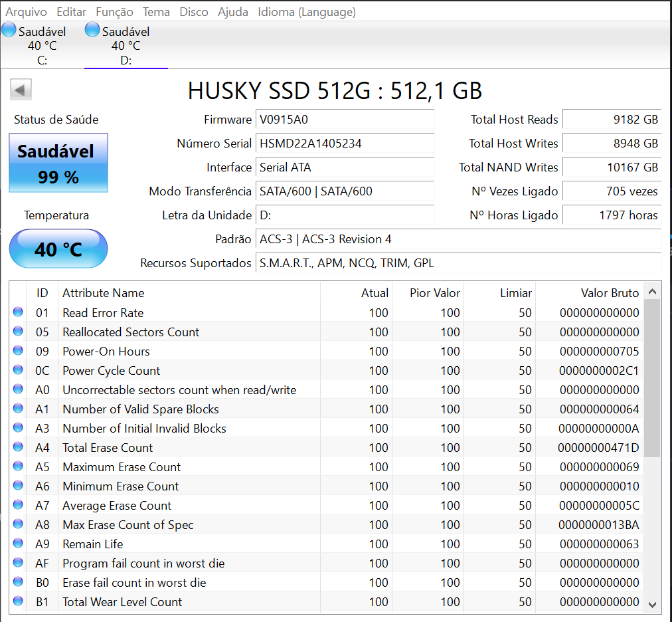Click the Atual column header

point(356,292)
